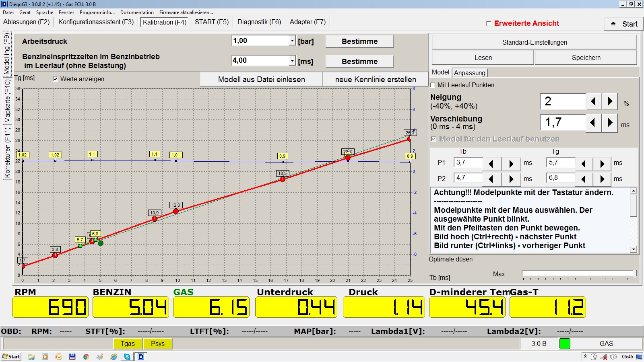
Task: Decrease P1 Tb value with left arrow
Action: tap(491, 163)
